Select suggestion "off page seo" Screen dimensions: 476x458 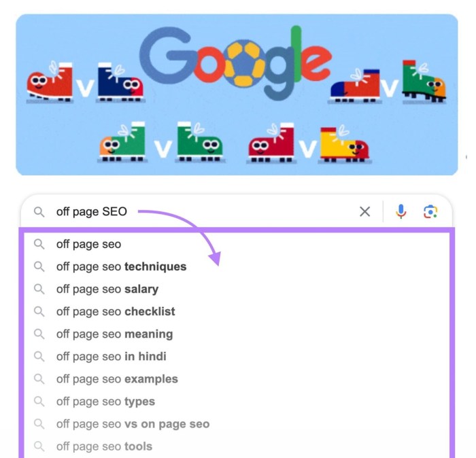coord(88,244)
